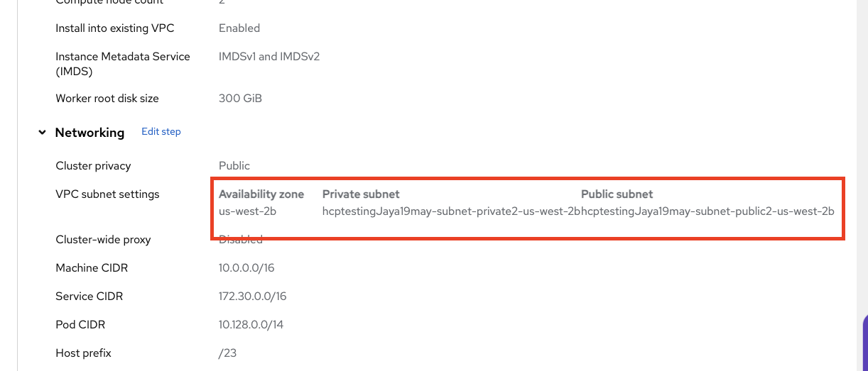This screenshot has height=371, width=868.
Task: Click the 300 GiB disk size value
Action: 240,99
